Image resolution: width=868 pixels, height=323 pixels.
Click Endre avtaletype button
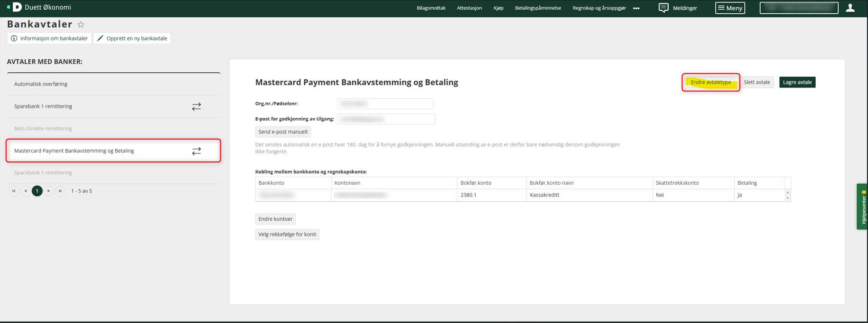click(x=711, y=82)
